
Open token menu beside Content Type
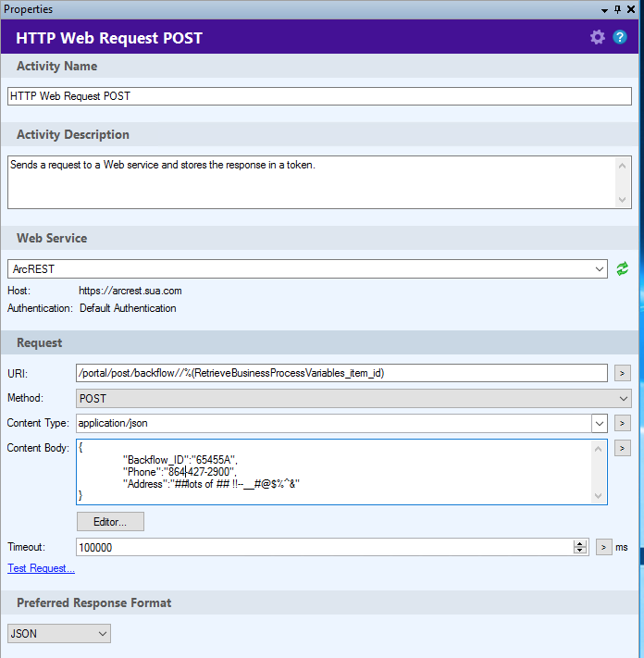623,423
